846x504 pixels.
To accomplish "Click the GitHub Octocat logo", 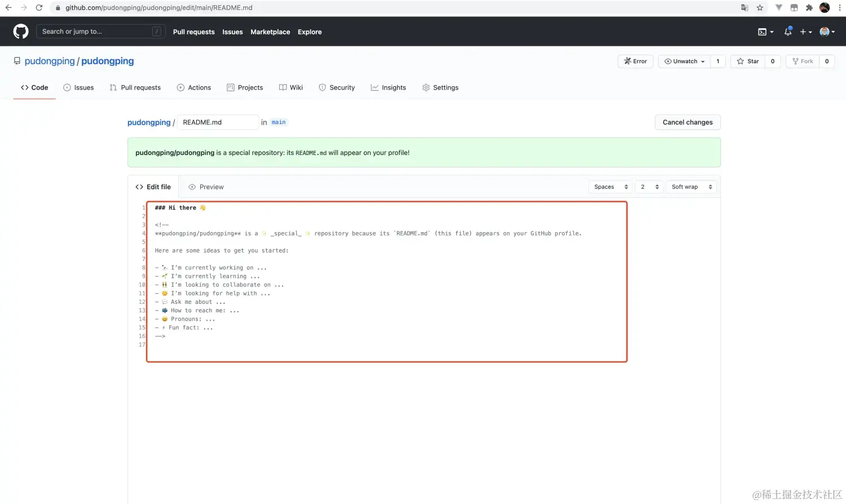I will point(20,31).
